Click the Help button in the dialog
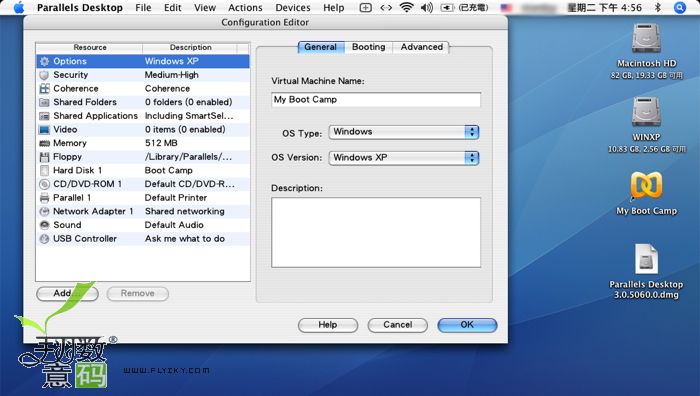Viewport: 700px width, 396px height. (328, 325)
